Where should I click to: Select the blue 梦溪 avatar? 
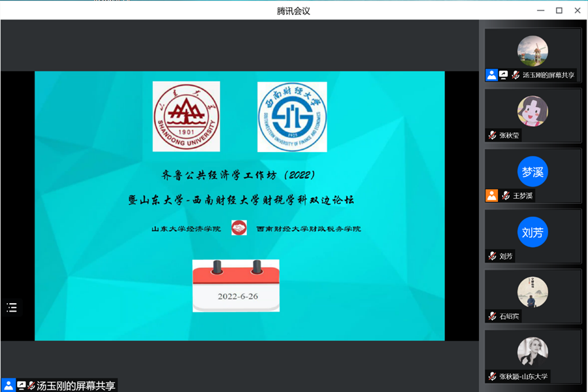tap(532, 172)
